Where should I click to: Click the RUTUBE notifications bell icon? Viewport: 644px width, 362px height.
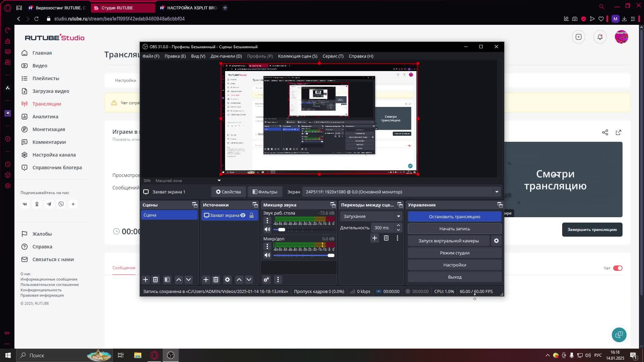pyautogui.click(x=600, y=37)
